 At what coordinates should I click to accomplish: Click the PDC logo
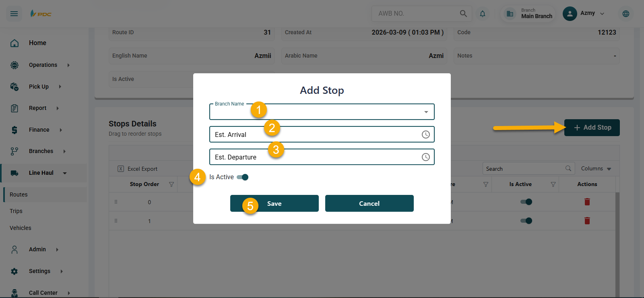pyautogui.click(x=41, y=14)
